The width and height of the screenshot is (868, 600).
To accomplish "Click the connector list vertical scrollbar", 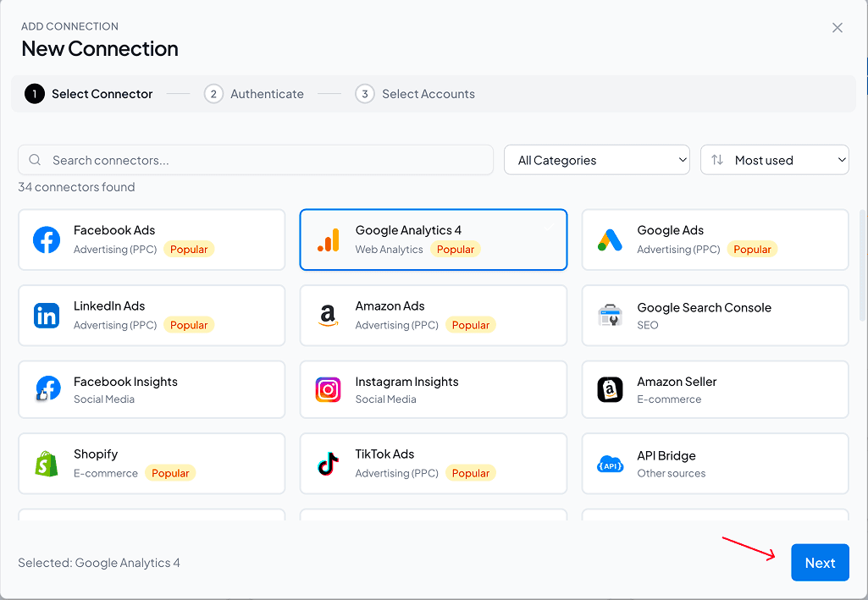I will 862,266.
